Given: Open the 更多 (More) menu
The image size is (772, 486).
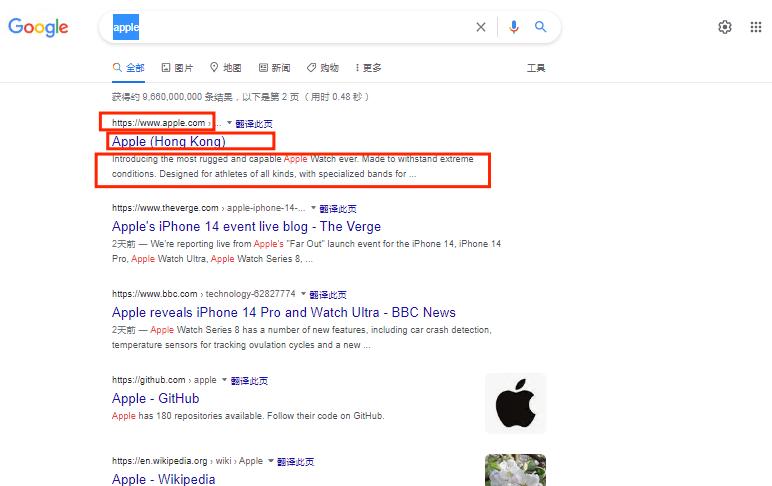Looking at the screenshot, I should click(x=369, y=68).
